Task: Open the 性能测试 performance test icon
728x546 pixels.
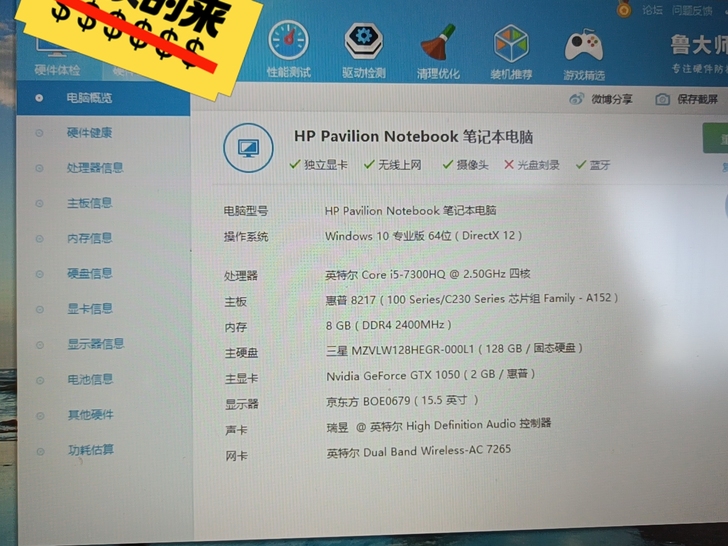Action: (x=288, y=40)
